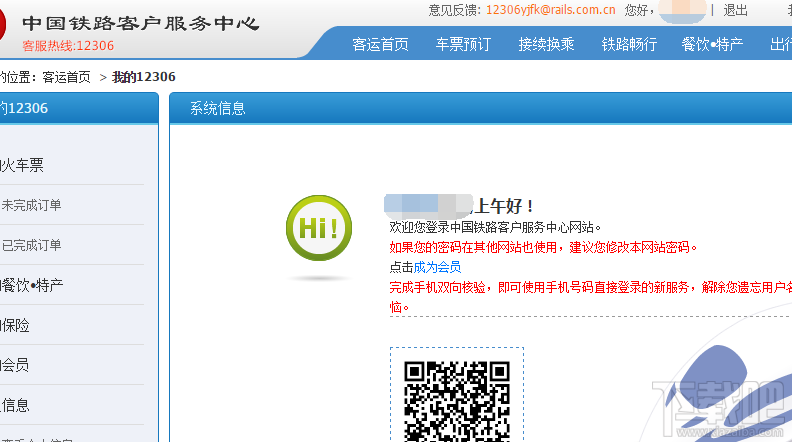Open the 铁路畅行 navigation item
The width and height of the screenshot is (792, 442).
pos(629,44)
